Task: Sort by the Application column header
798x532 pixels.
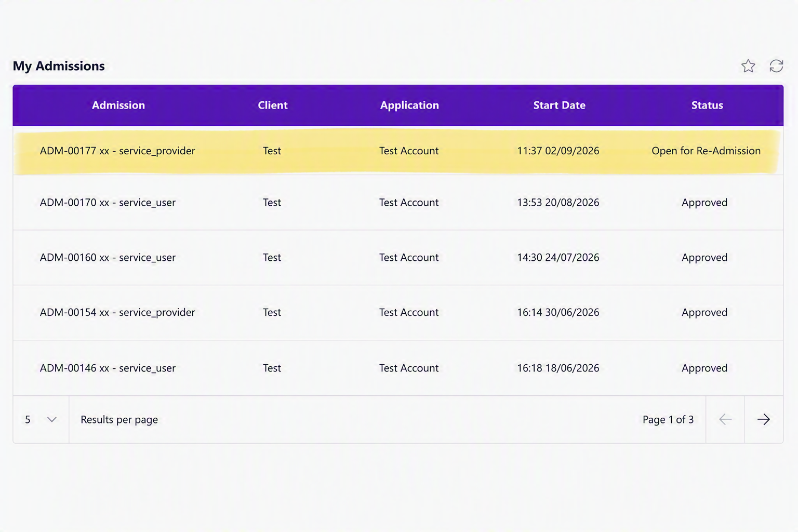Action: click(x=409, y=105)
